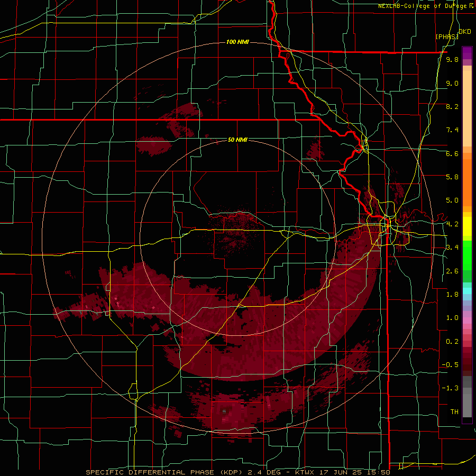Click the "2.6" color scale value
Viewport: 476px width, 476px height.
(x=452, y=271)
